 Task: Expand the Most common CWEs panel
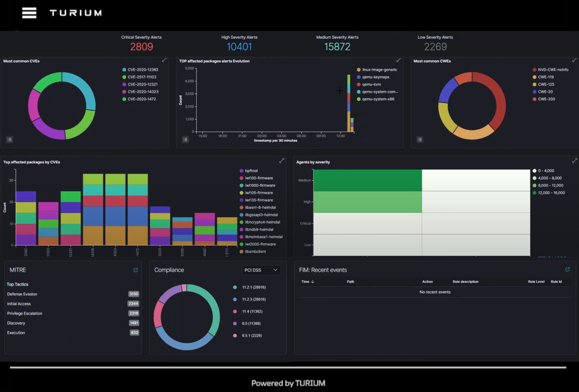(x=574, y=61)
